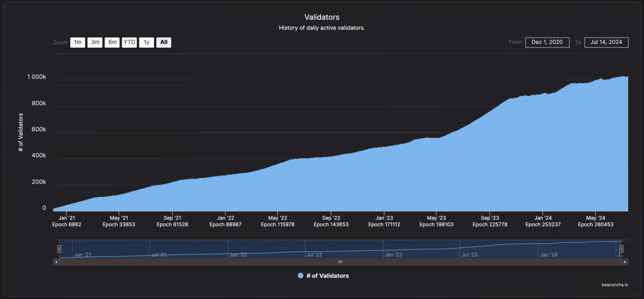This screenshot has height=299, width=644.
Task: Click the scrollbar right arrow
Action: (625, 262)
